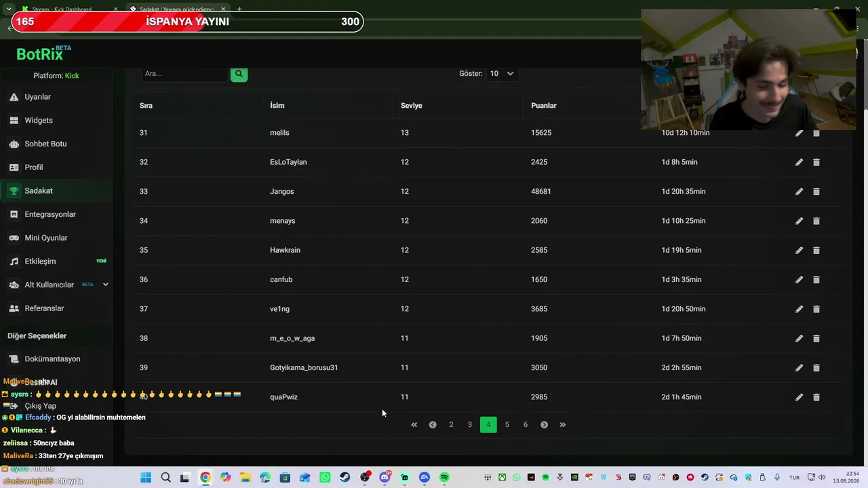Viewport: 868px width, 488px height.
Task: Go to Referanslar page
Action: [x=56, y=308]
